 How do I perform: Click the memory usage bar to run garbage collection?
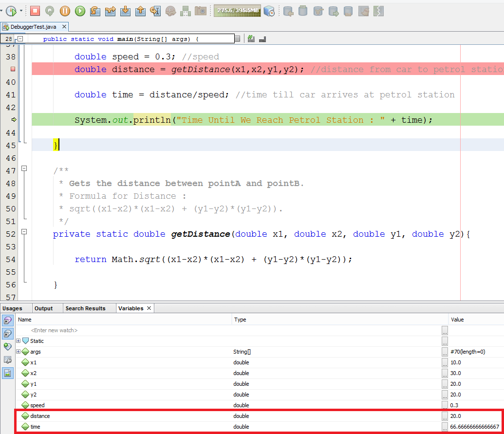(x=237, y=10)
